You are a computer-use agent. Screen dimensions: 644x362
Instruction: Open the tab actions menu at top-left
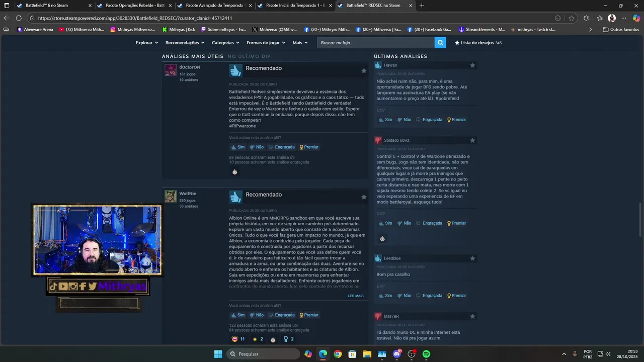click(6, 6)
